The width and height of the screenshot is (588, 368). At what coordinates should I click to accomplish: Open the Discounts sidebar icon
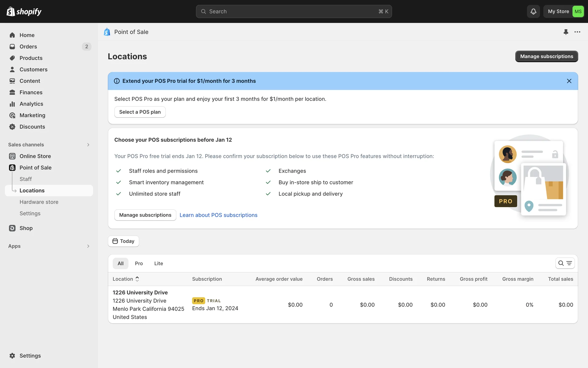click(x=12, y=127)
